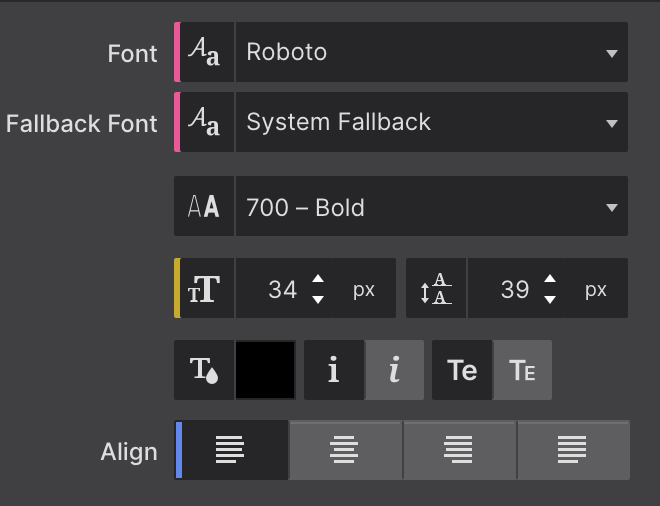
Task: Click the System Fallback dropdown arrow
Action: click(612, 123)
